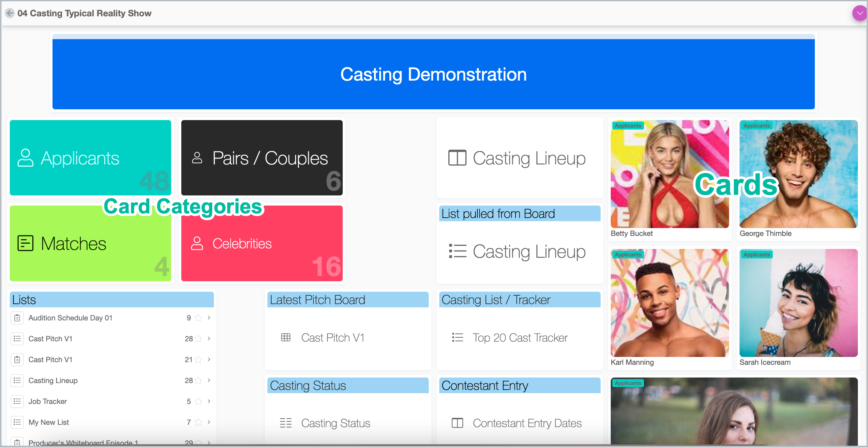Expand Cast Pitch V1 with 21 items
868x447 pixels.
click(209, 359)
